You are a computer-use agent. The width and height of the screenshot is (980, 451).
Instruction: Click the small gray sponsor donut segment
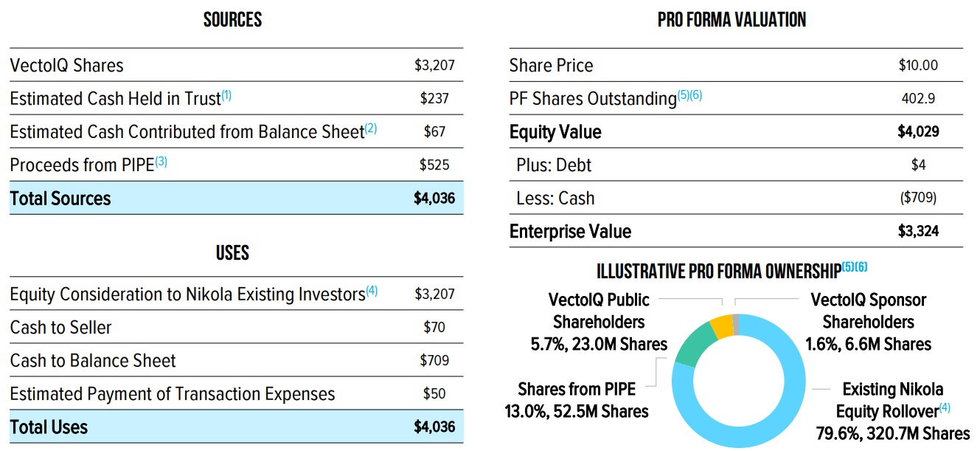pos(735,318)
